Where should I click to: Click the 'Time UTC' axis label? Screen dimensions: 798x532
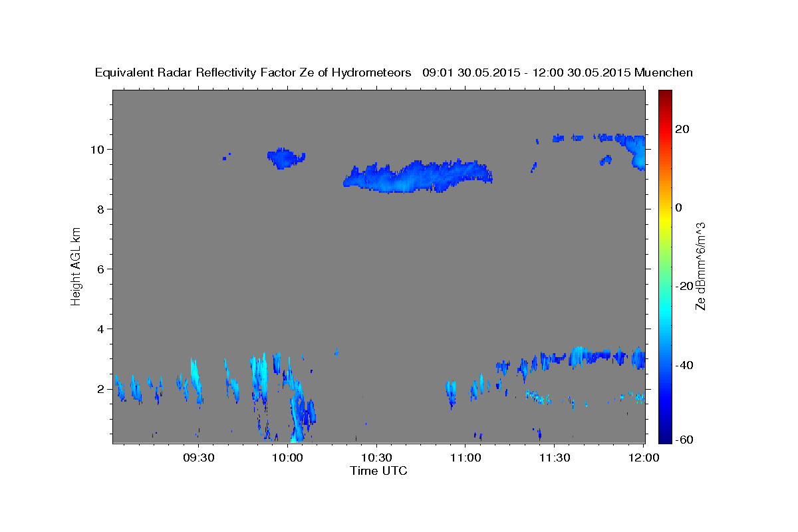coord(378,471)
